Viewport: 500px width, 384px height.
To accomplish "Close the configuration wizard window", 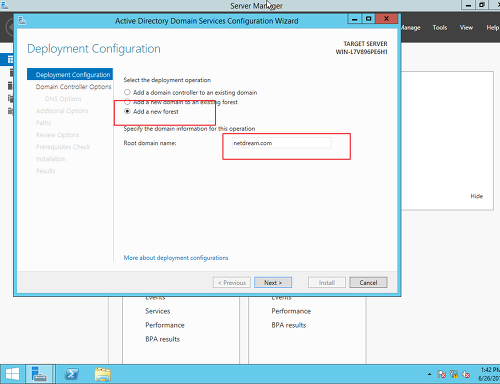I will point(386,19).
